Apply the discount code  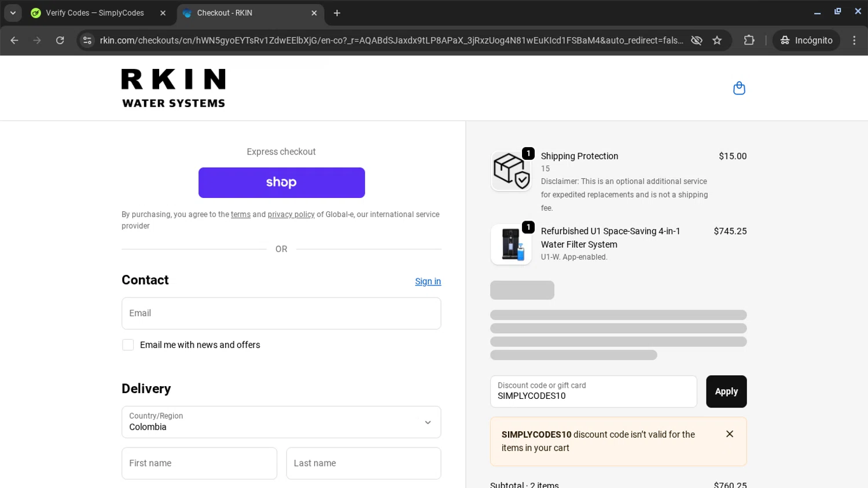(x=726, y=391)
